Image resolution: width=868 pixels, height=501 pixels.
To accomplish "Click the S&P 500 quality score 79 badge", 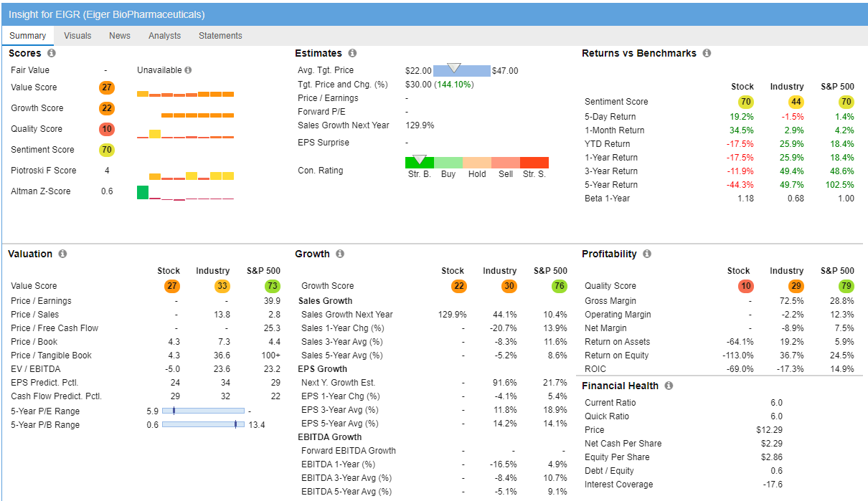I will tap(846, 286).
